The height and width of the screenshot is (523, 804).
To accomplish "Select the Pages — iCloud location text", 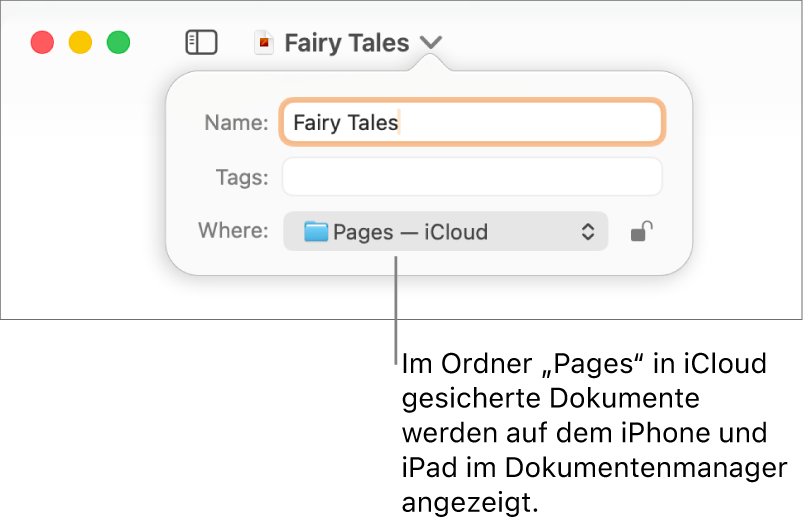I will (410, 232).
